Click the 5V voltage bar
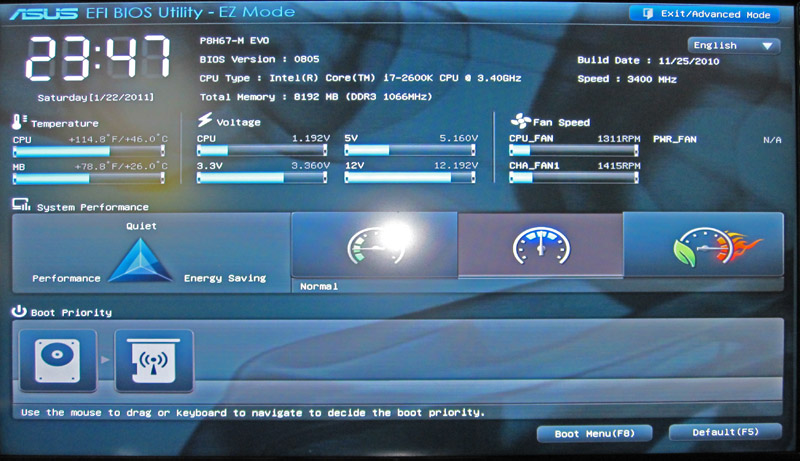The height and width of the screenshot is (461, 800). 410,150
